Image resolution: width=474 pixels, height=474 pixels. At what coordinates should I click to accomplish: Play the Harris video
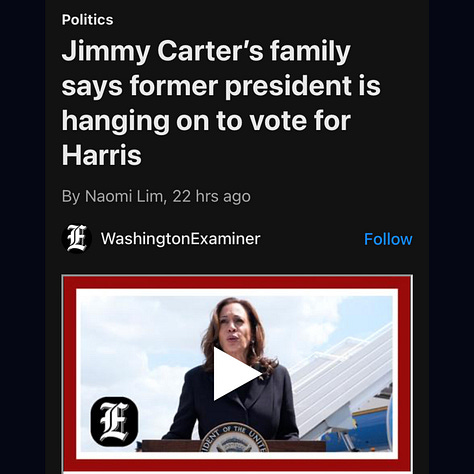(x=237, y=374)
